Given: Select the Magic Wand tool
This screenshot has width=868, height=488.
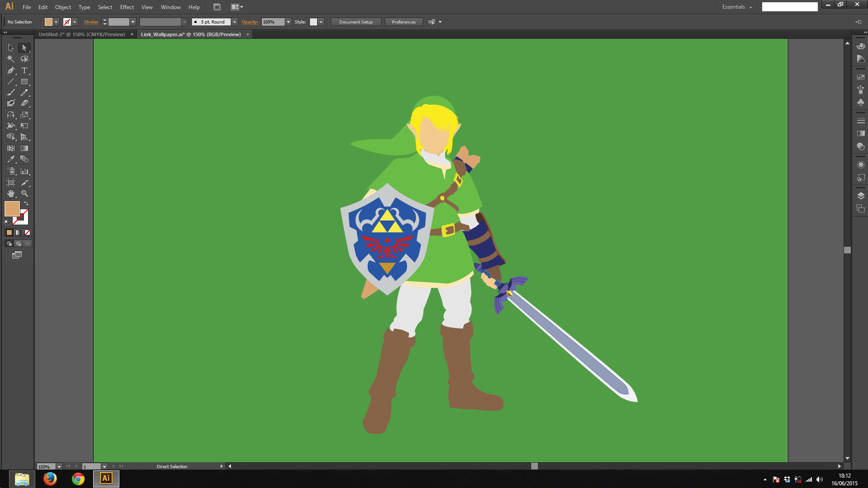Looking at the screenshot, I should [x=11, y=59].
